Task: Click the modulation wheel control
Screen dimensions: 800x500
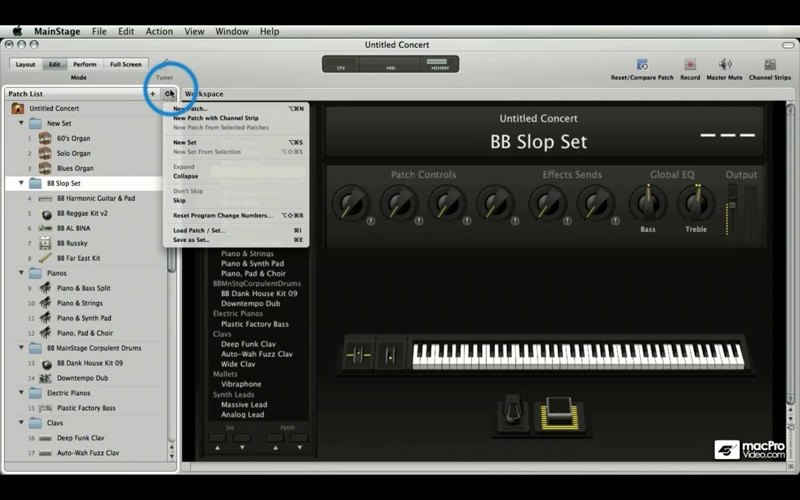Action: 390,354
